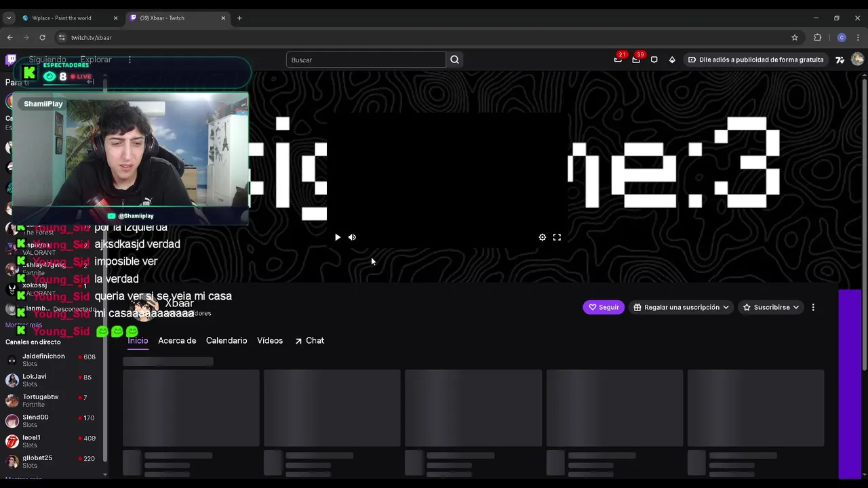This screenshot has width=868, height=488.
Task: Click the Xbaar channel name
Action: tap(179, 303)
